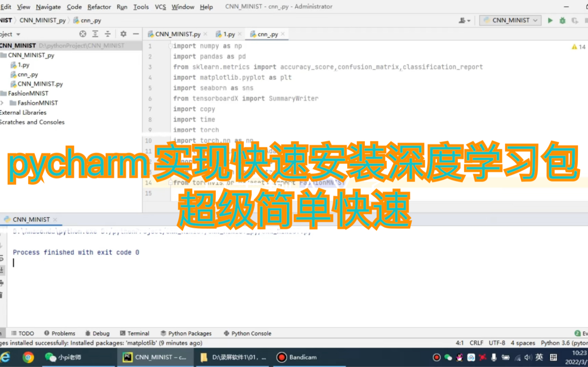Collapse all items in Project tree

tap(108, 34)
